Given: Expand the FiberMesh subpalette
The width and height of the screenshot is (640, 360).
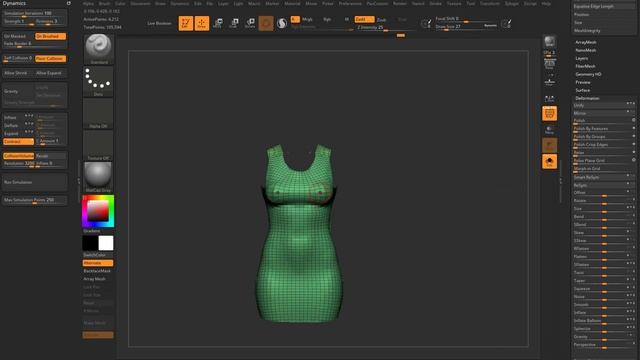Looking at the screenshot, I should click(585, 66).
